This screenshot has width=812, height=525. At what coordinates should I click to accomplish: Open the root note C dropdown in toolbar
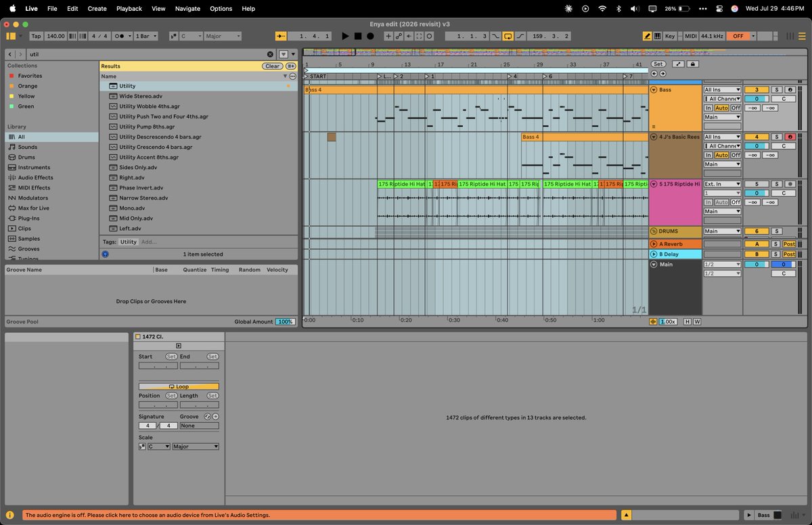tap(190, 36)
